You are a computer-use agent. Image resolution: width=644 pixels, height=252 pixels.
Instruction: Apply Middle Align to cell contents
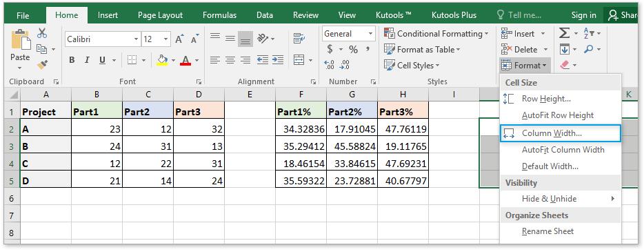tap(230, 39)
